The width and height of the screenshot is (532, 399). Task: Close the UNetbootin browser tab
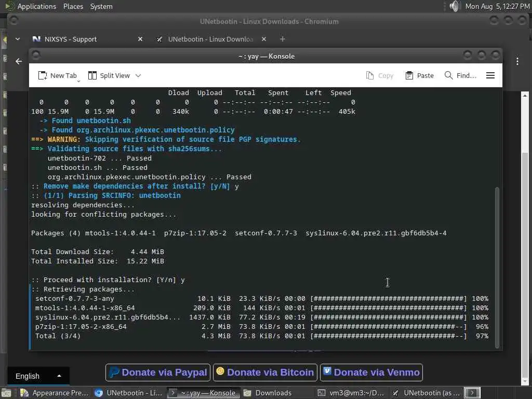264,39
